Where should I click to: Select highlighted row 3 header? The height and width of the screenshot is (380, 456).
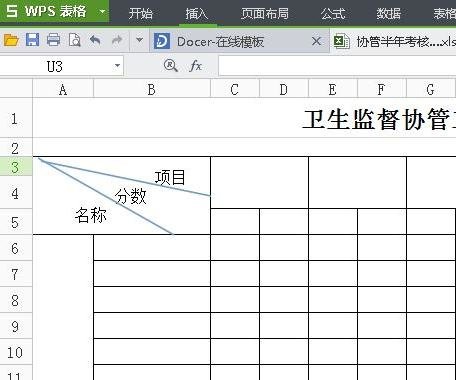click(x=16, y=166)
